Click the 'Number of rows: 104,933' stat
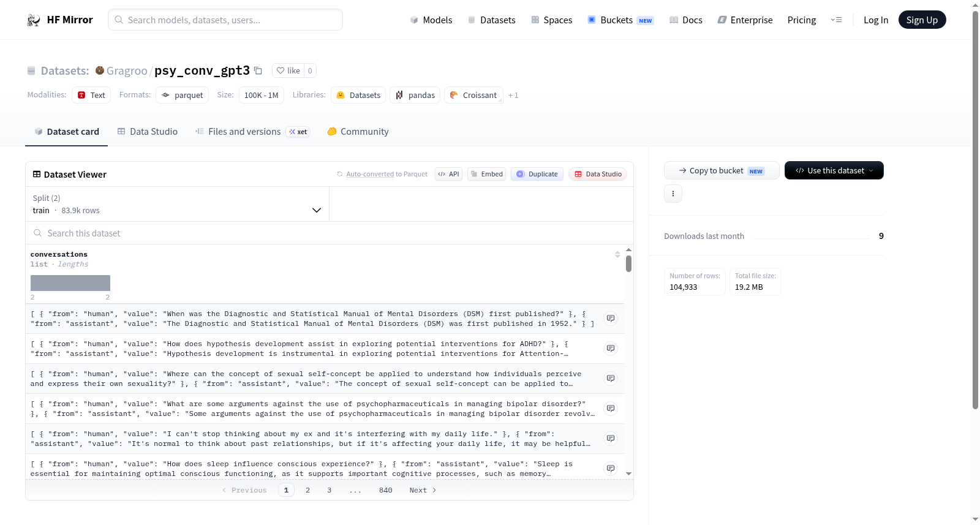The width and height of the screenshot is (980, 525). 695,282
